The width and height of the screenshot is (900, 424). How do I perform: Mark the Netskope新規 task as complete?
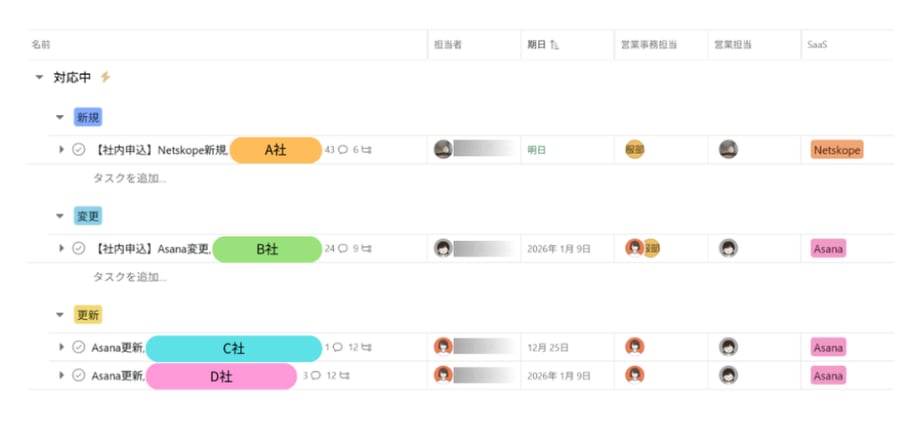[79, 150]
